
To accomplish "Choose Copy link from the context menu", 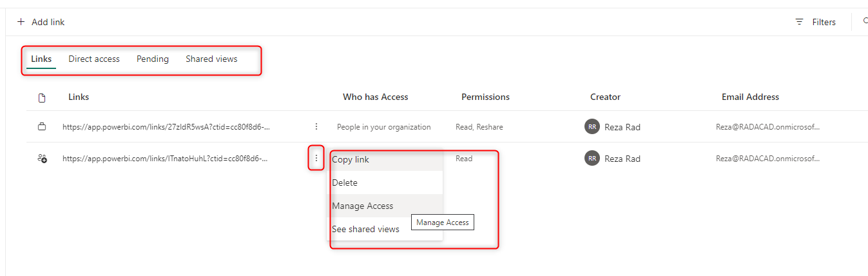I will pyautogui.click(x=351, y=160).
